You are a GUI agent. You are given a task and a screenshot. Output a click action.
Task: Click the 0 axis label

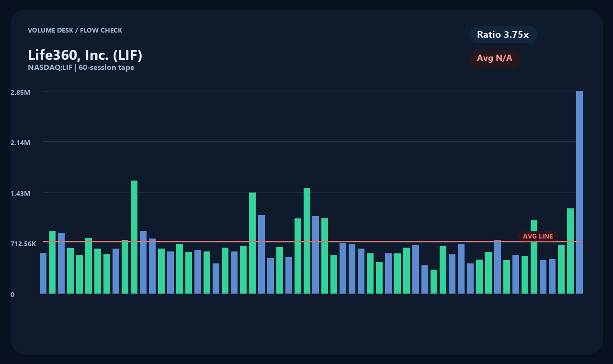pyautogui.click(x=12, y=295)
